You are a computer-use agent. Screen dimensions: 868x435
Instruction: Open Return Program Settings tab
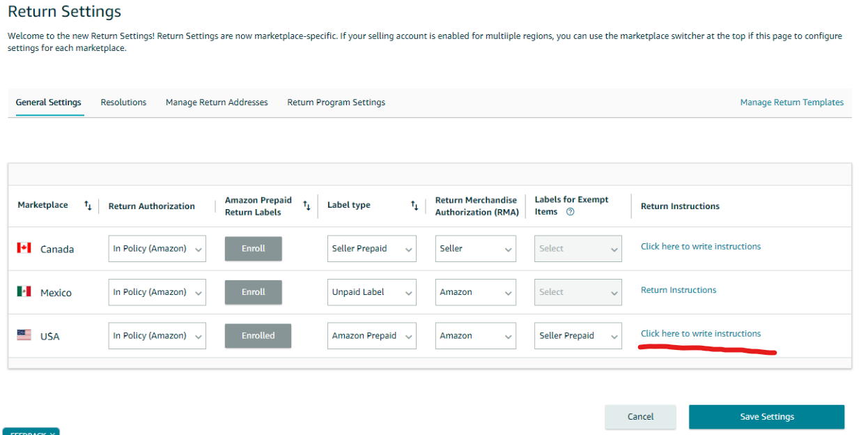[x=336, y=102]
